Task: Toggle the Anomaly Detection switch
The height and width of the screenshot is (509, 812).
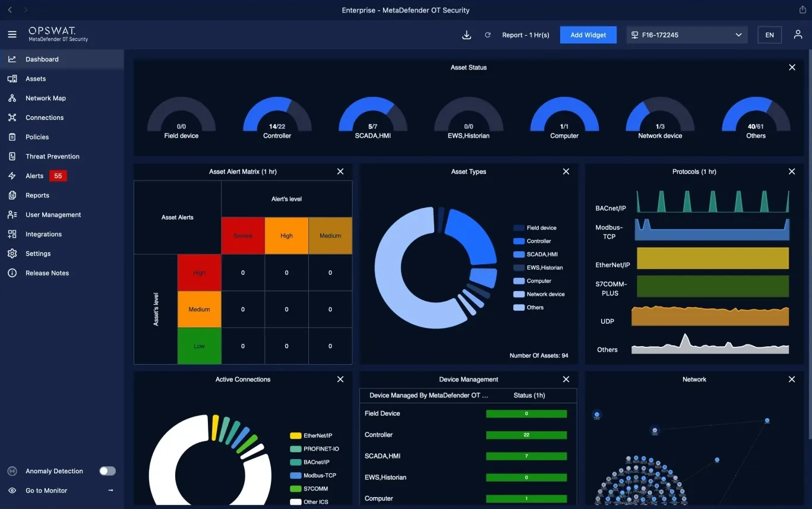Action: coord(108,471)
